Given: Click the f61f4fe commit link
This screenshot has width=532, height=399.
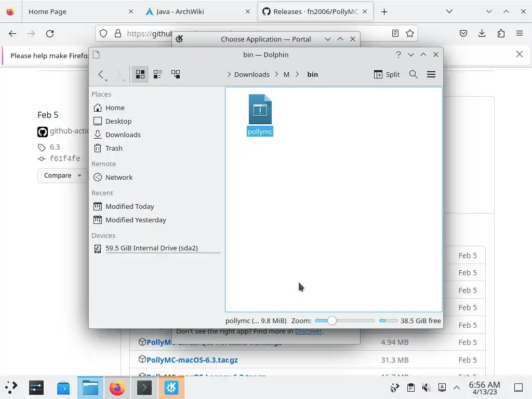Looking at the screenshot, I should coord(65,158).
